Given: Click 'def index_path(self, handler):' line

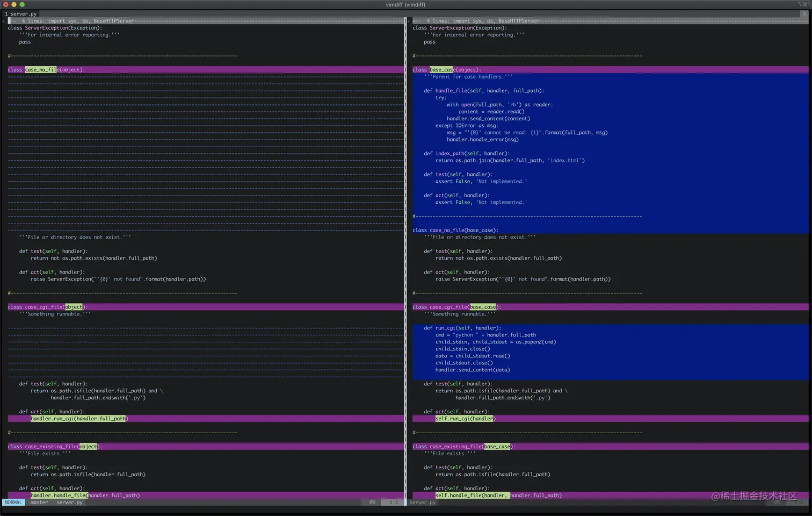Looking at the screenshot, I should (x=467, y=154).
